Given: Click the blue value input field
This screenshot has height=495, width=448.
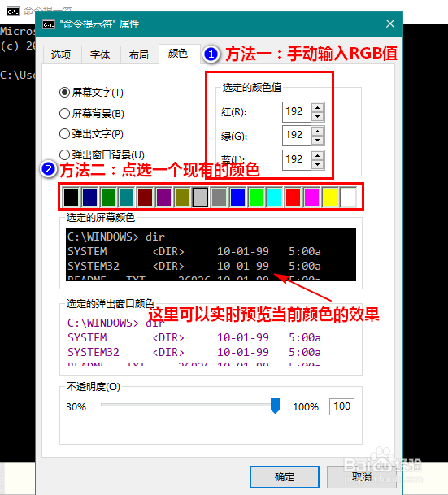Looking at the screenshot, I should (x=297, y=160).
